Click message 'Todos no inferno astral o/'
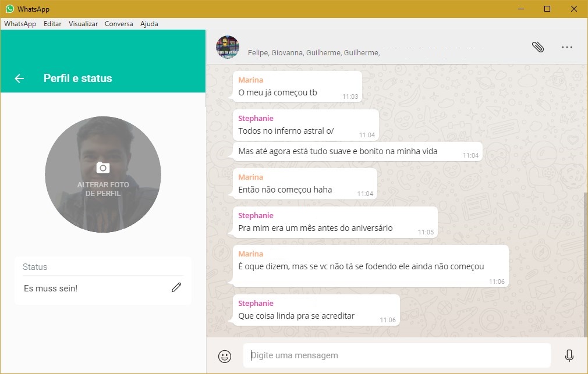The image size is (588, 374). click(286, 131)
